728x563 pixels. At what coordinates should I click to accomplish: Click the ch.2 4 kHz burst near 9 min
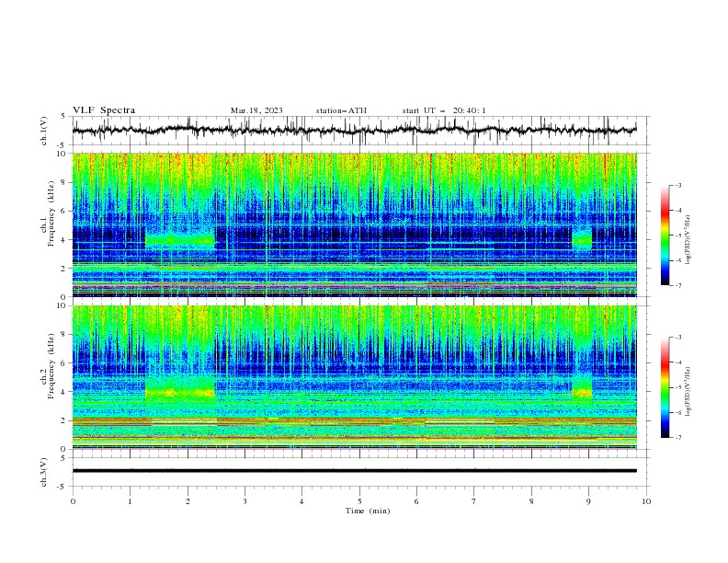(x=582, y=391)
